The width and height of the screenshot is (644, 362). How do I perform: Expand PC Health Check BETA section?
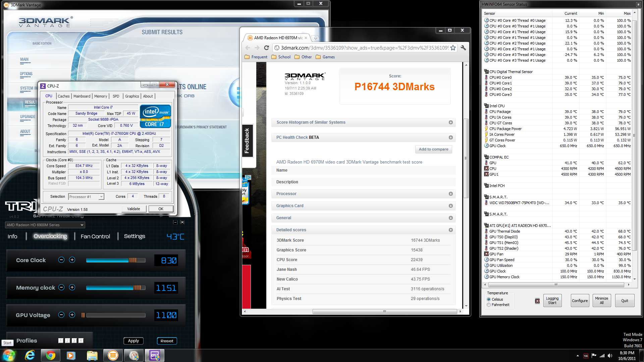(364, 137)
